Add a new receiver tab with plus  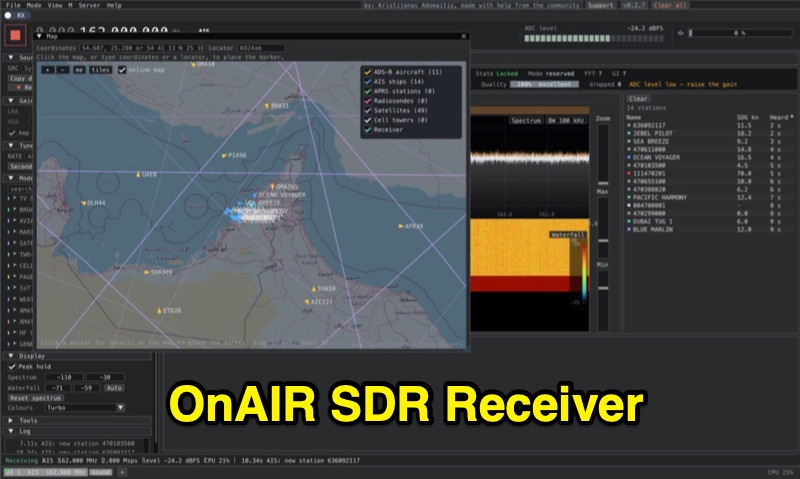point(122,472)
